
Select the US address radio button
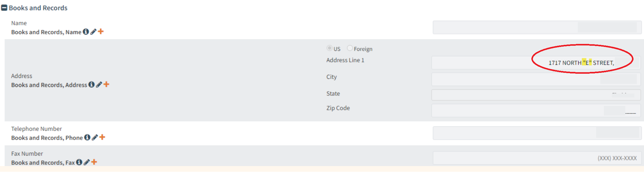[329, 48]
